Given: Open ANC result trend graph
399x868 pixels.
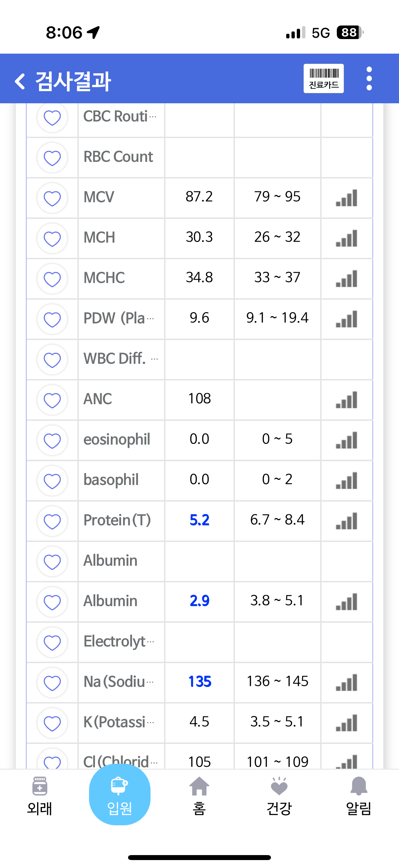Looking at the screenshot, I should 346,400.
